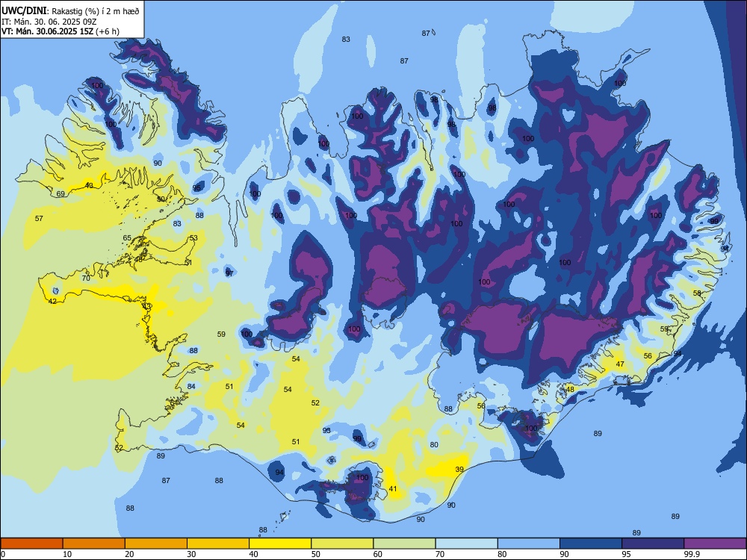This screenshot has width=747, height=560.
Task: Select the map value '65'
Action: click(x=127, y=238)
